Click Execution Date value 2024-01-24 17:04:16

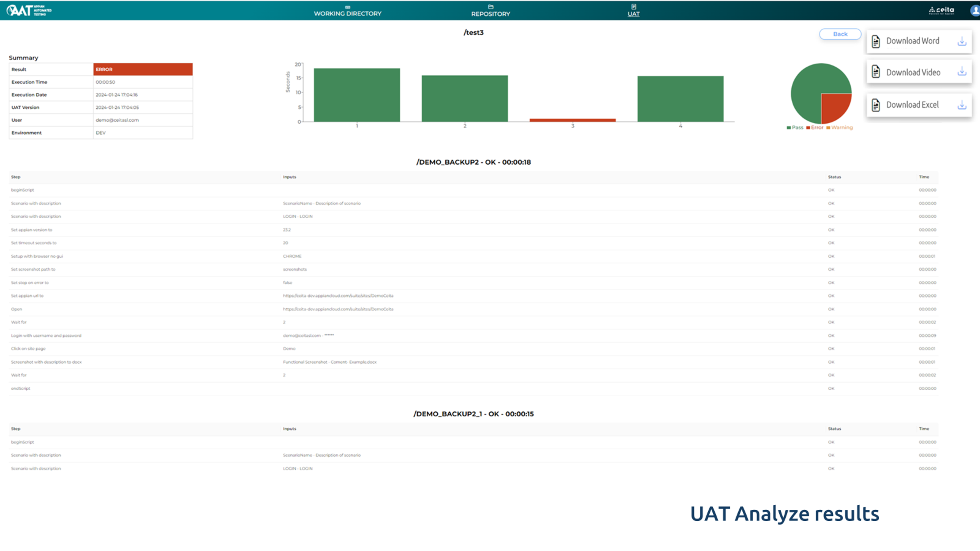116,95
